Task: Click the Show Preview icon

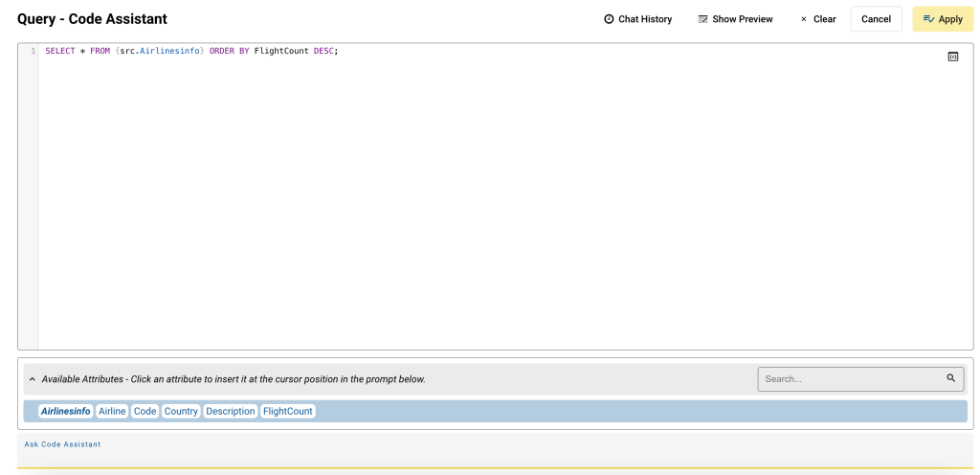Action: [x=702, y=19]
